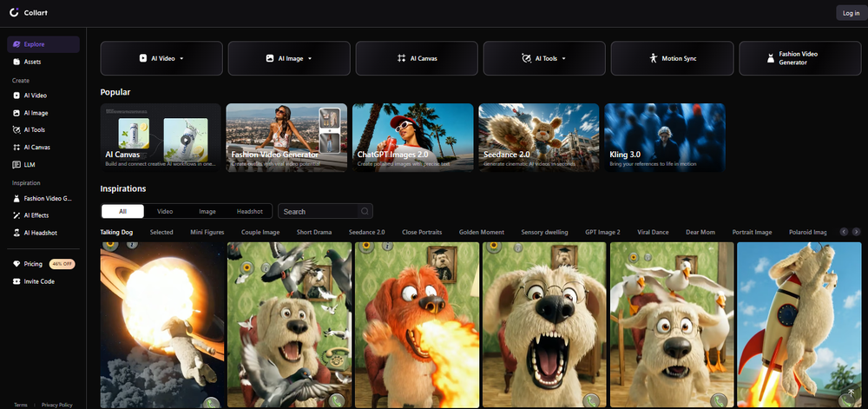Open the Mini Figures tab
Image resolution: width=868 pixels, height=409 pixels.
[x=207, y=232]
